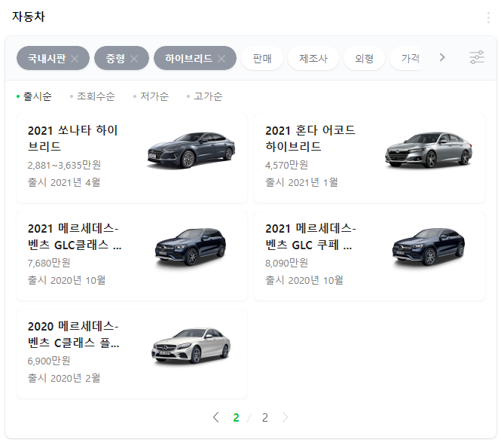The image size is (501, 448).
Task: Click the next page right arrow
Action: [285, 417]
